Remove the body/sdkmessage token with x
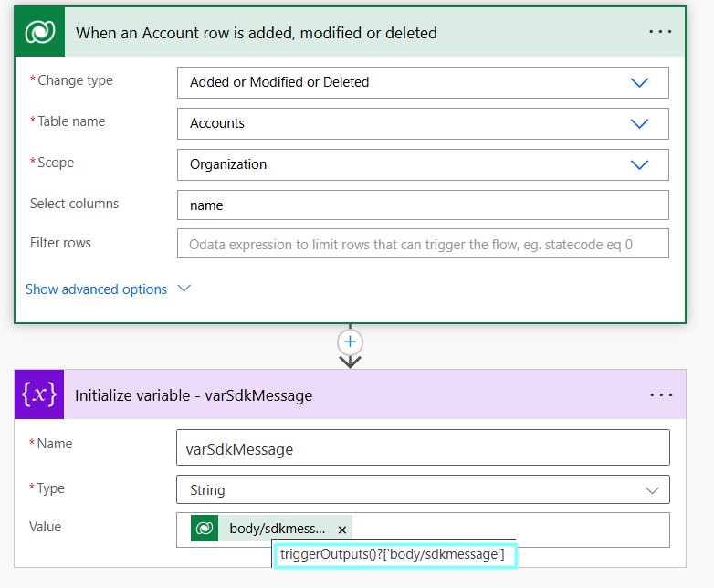714x588 pixels. (342, 530)
